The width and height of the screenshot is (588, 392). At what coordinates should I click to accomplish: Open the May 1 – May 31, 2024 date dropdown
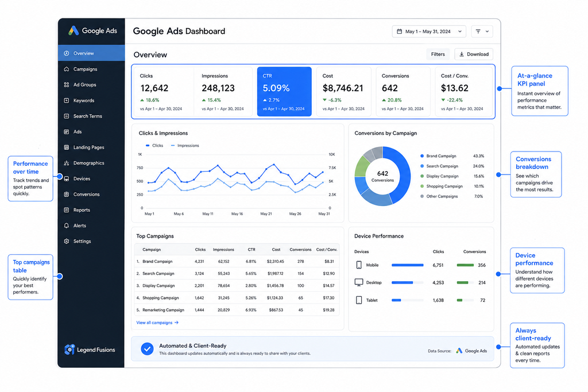[x=429, y=32]
